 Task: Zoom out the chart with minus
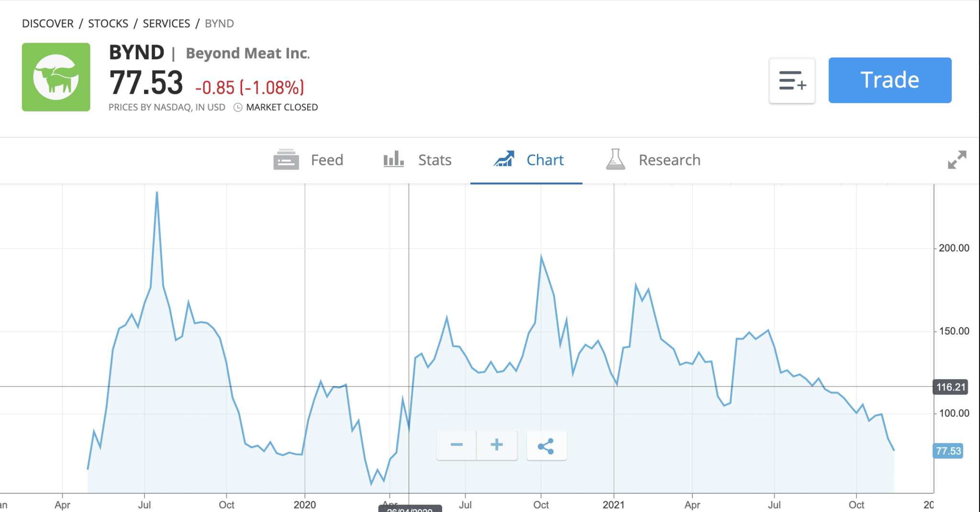457,445
